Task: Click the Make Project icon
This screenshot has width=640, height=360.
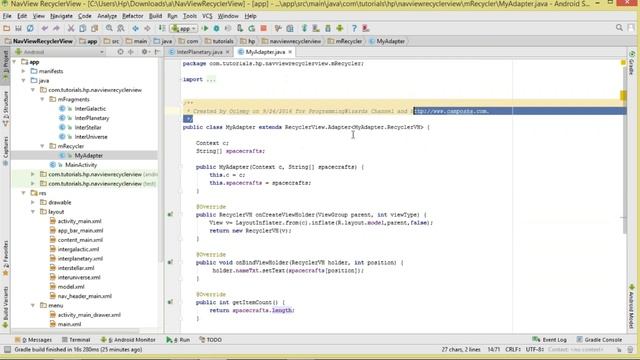Action: (162, 28)
